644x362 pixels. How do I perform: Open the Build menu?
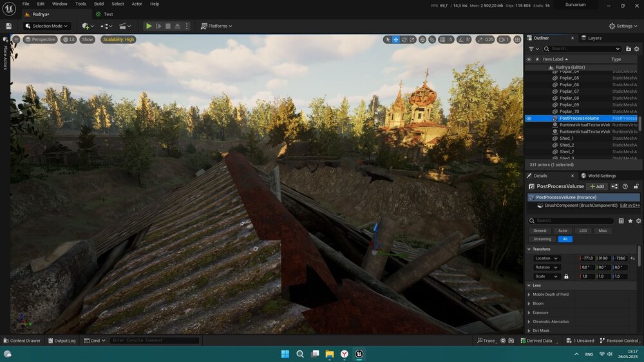click(x=99, y=4)
